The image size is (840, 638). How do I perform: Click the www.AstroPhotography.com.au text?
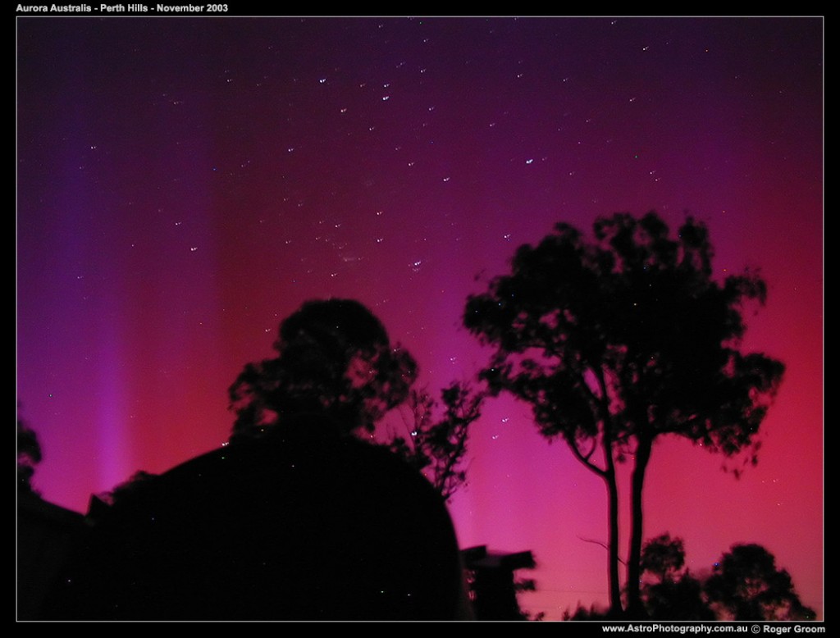pyautogui.click(x=674, y=629)
